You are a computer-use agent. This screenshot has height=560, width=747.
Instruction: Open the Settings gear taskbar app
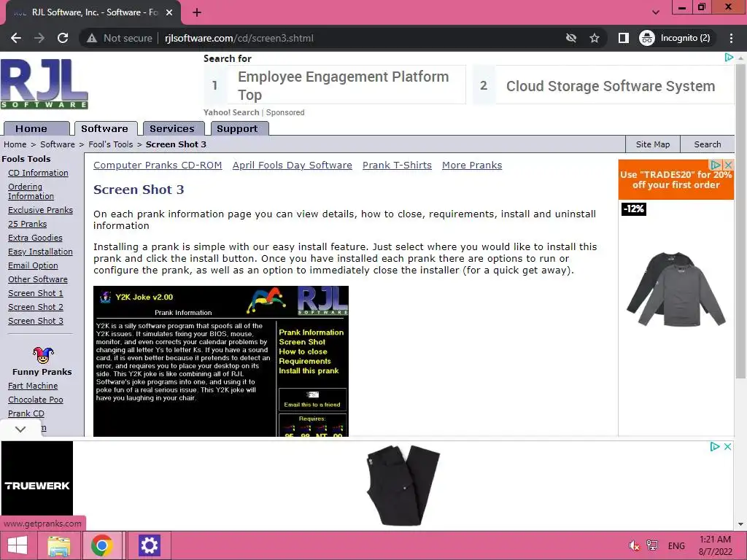pos(149,545)
